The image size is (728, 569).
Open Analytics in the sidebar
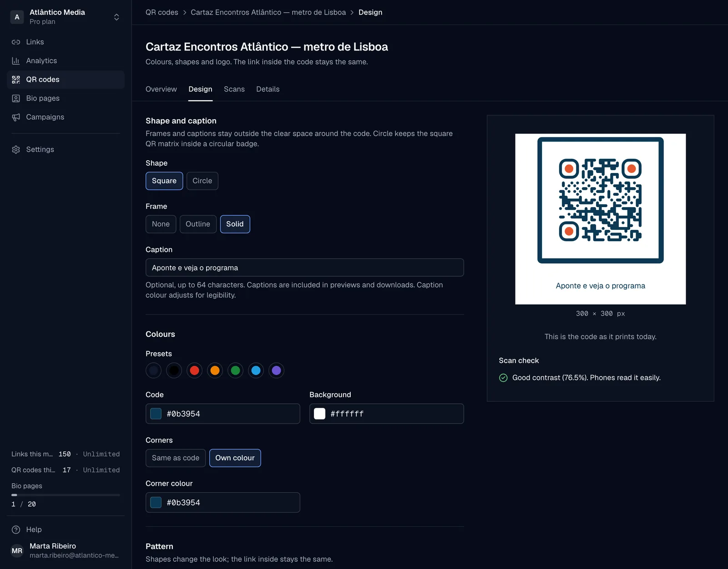point(66,61)
